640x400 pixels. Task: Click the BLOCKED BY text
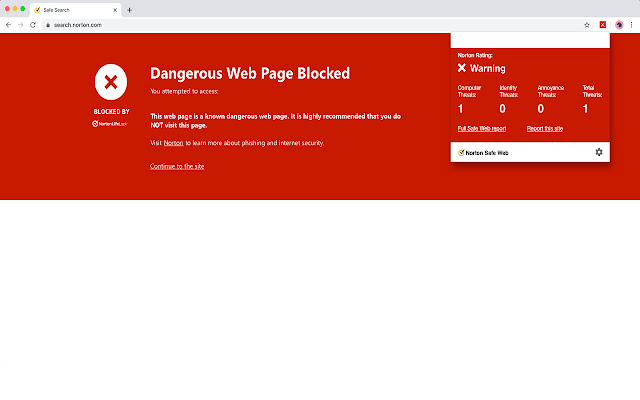111,111
